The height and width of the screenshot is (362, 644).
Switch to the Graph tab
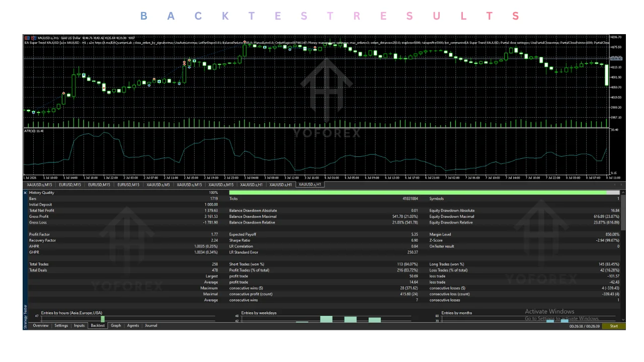pos(116,326)
